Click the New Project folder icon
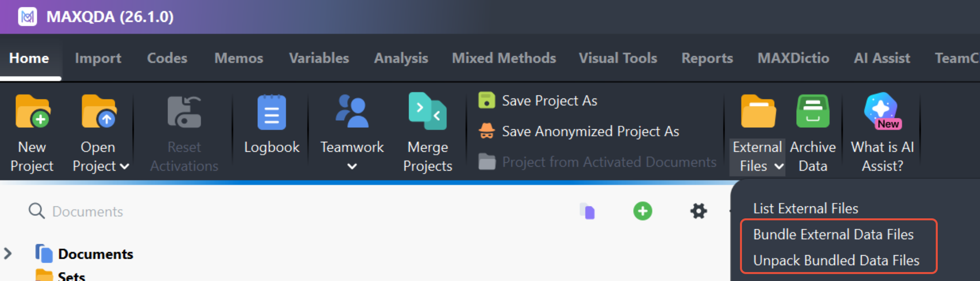Screen dimensions: 980x281 (32, 112)
